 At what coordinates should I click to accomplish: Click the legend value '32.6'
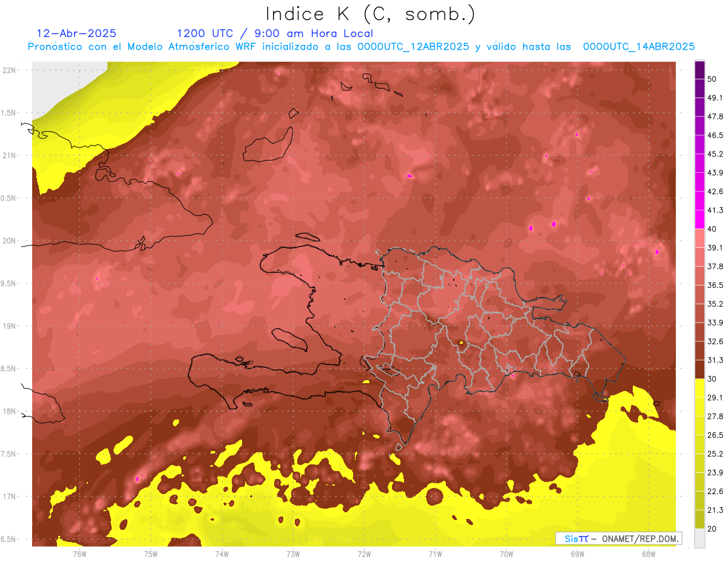(x=715, y=341)
